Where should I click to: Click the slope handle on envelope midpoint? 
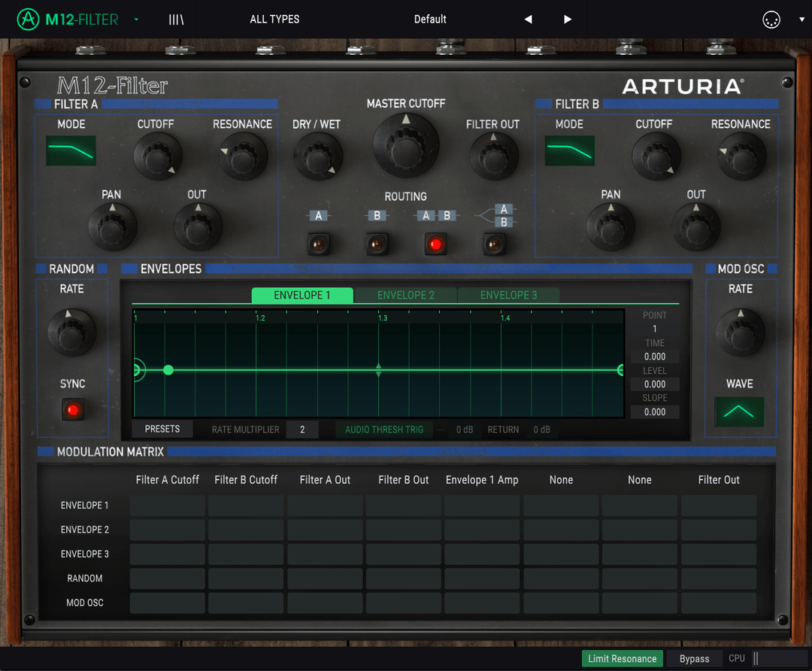point(378,370)
